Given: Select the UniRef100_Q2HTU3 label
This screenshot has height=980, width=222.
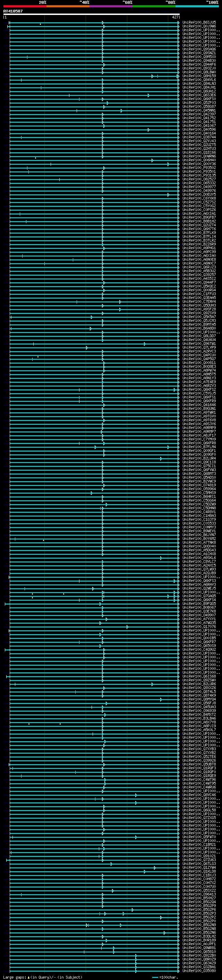Looking at the screenshot, I should pyautogui.click(x=199, y=149).
